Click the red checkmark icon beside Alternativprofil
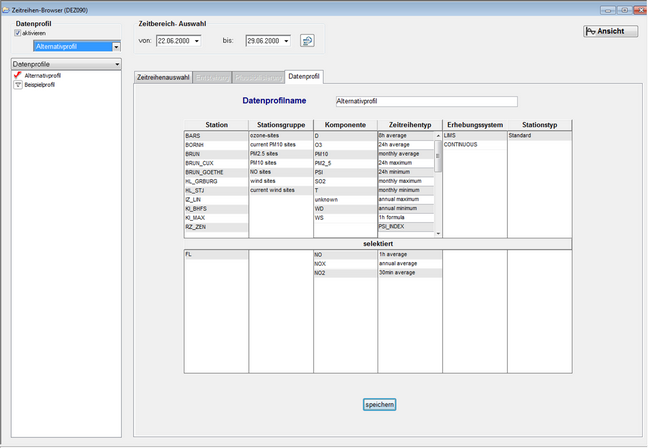Image resolution: width=648 pixels, height=448 pixels. [x=18, y=75]
